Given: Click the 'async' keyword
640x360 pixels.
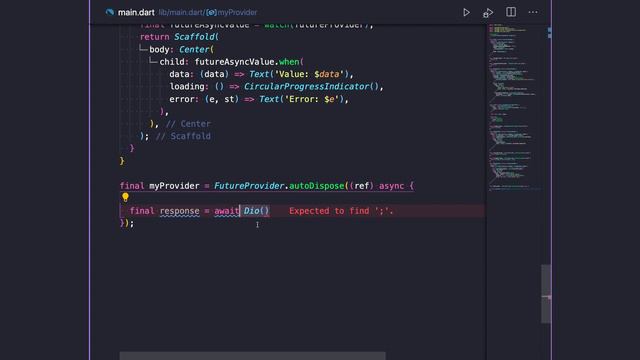Looking at the screenshot, I should pyautogui.click(x=391, y=186).
